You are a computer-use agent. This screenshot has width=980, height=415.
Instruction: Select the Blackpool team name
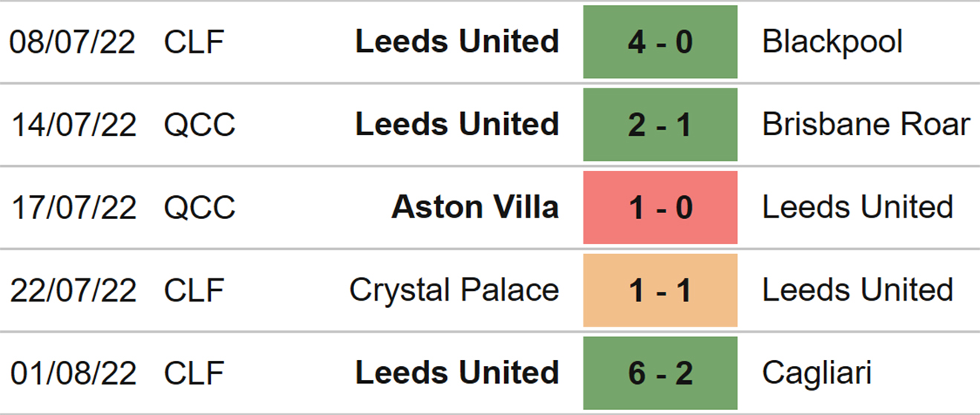[832, 42]
